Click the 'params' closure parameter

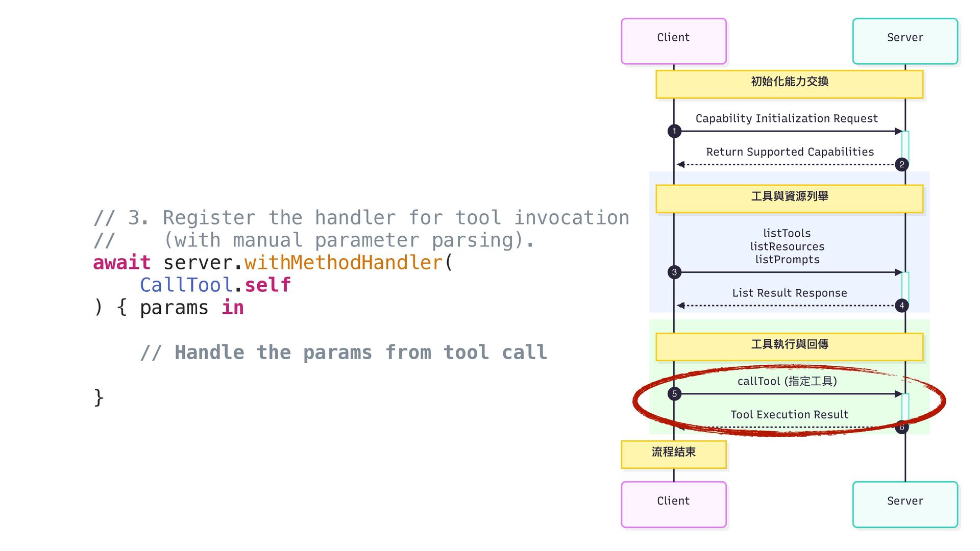tap(174, 309)
